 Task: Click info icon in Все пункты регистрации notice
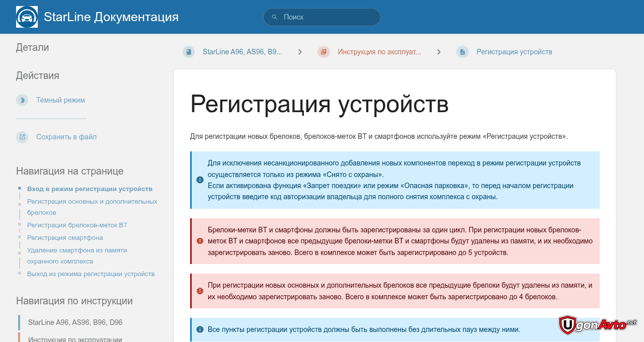(x=200, y=329)
